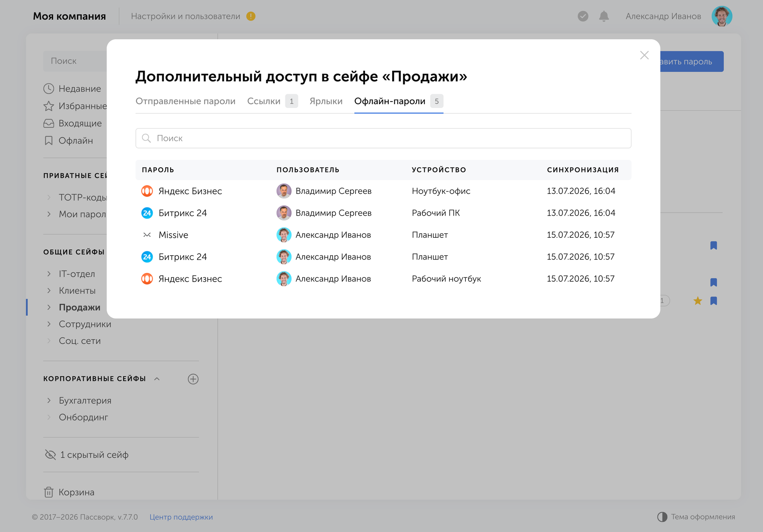This screenshot has width=763, height=532.
Task: Select the Онбординг safe
Action: [x=84, y=417]
